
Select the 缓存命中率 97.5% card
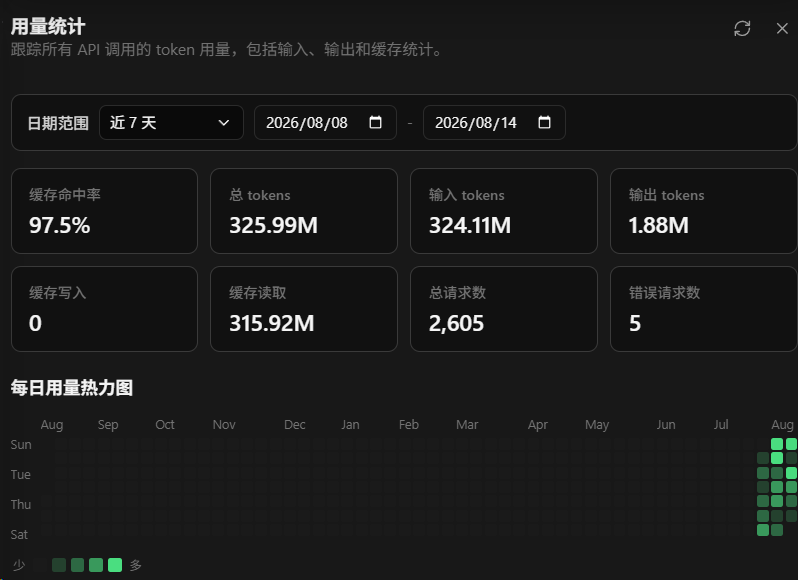tap(104, 211)
